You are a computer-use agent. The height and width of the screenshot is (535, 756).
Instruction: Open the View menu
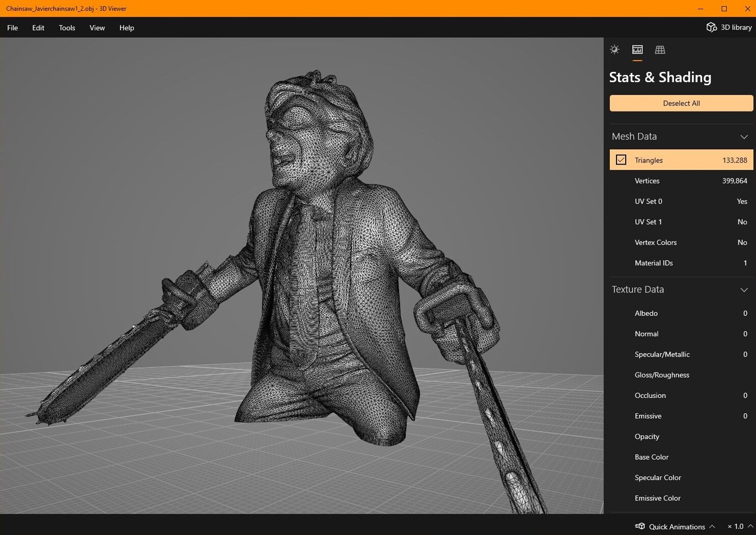pyautogui.click(x=97, y=28)
